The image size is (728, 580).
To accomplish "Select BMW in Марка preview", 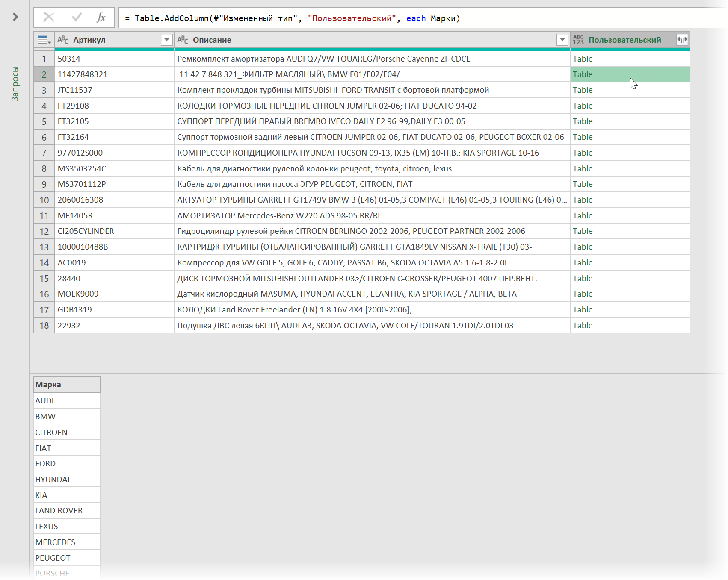I will tap(67, 416).
